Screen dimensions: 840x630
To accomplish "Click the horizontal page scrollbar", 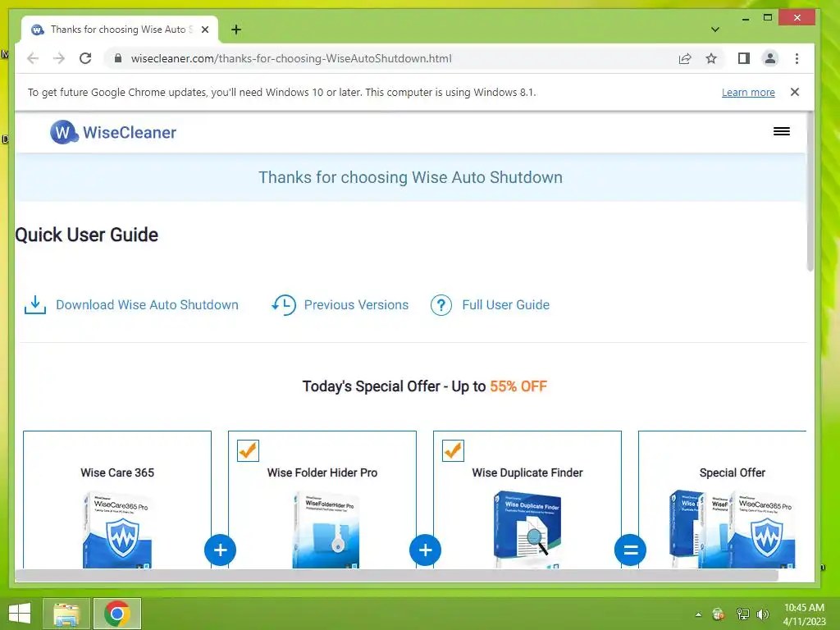I will coord(396,576).
